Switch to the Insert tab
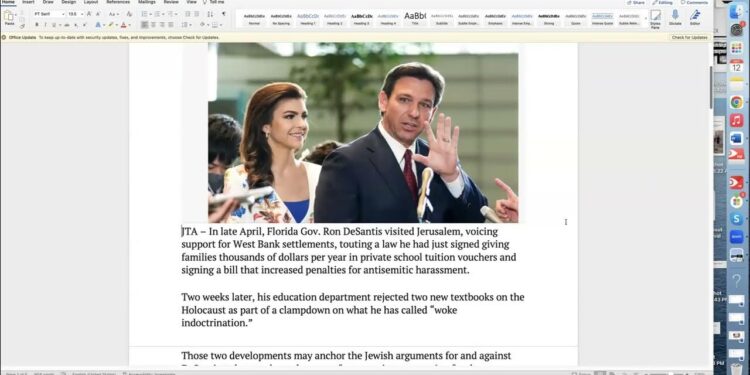Image resolution: width=750 pixels, height=375 pixels. coord(29,2)
